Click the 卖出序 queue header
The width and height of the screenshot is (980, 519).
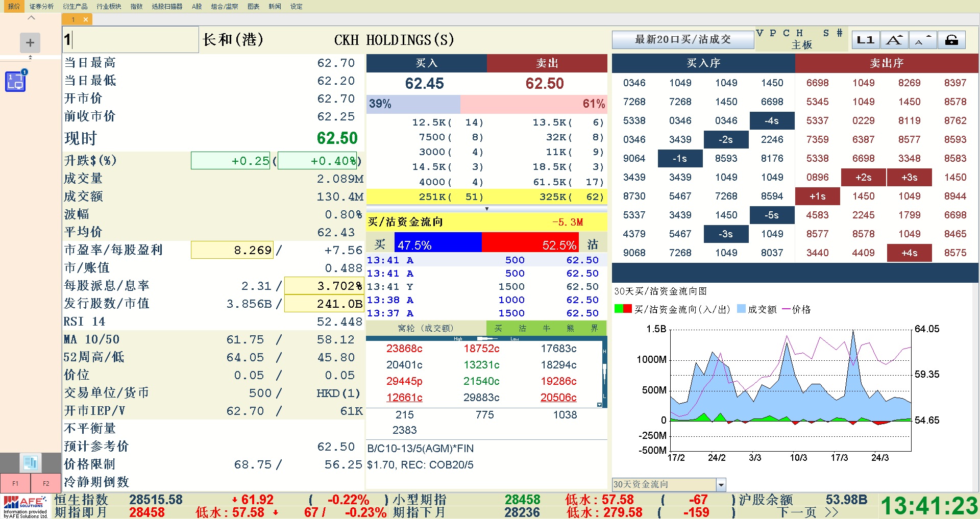pyautogui.click(x=887, y=63)
